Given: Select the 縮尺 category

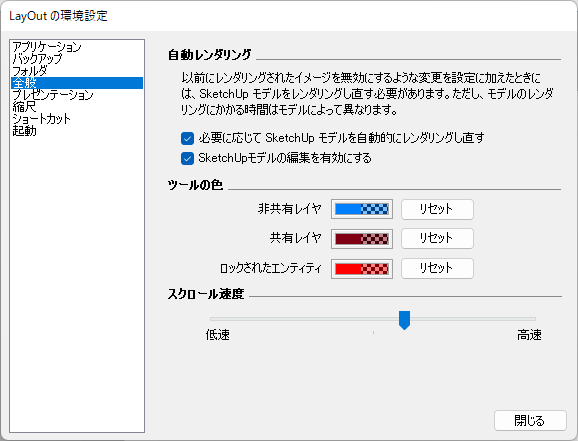Looking at the screenshot, I should (24, 107).
